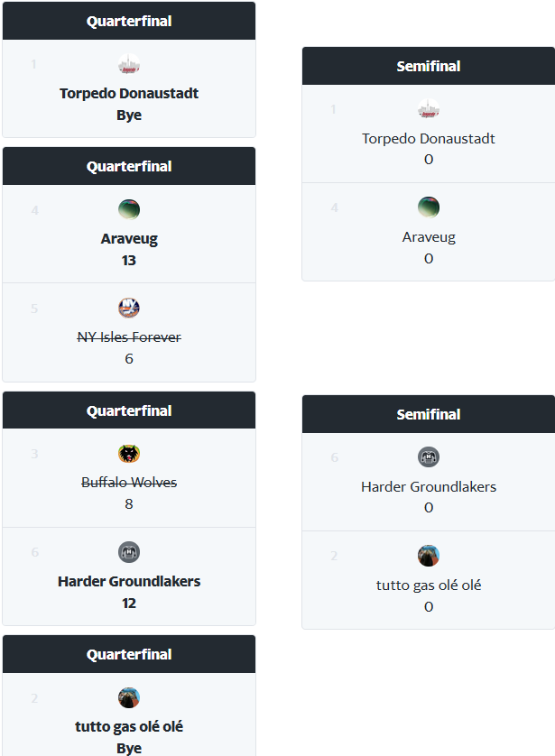
Task: Click the top Semifinal header
Action: point(429,66)
